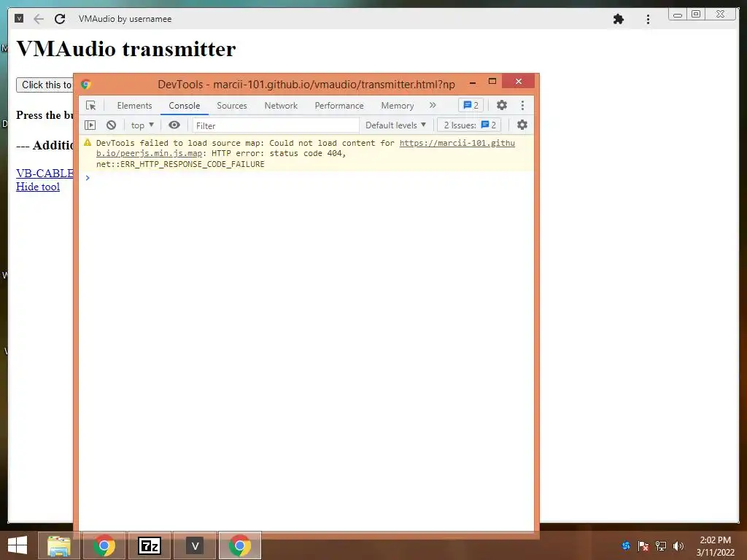Open the top context dropdown

pos(142,125)
